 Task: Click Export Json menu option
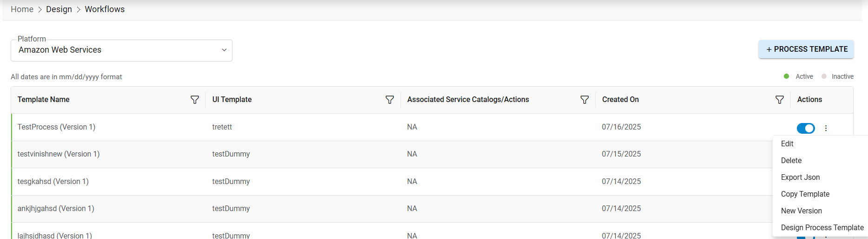(800, 178)
